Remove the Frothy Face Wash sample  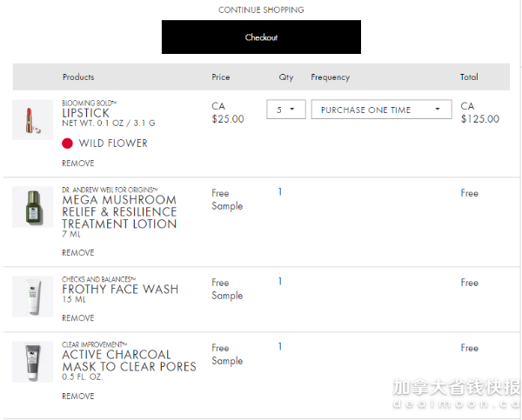(78, 318)
